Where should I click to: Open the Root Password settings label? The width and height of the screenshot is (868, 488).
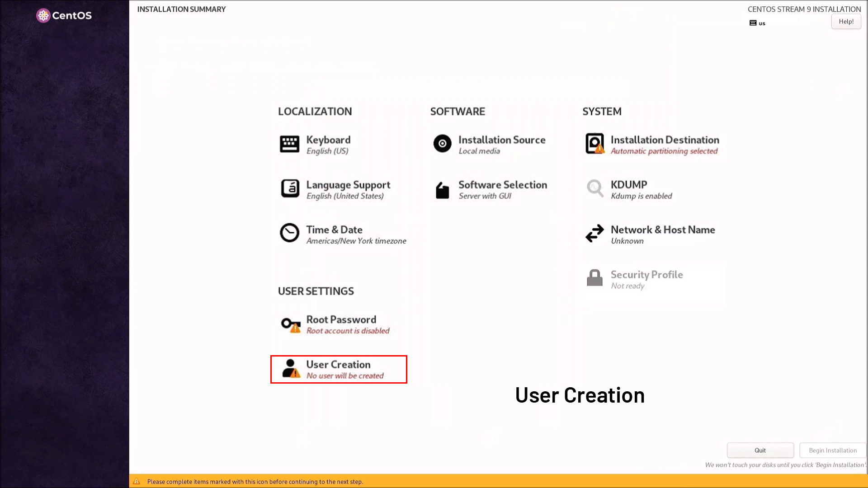pos(341,319)
